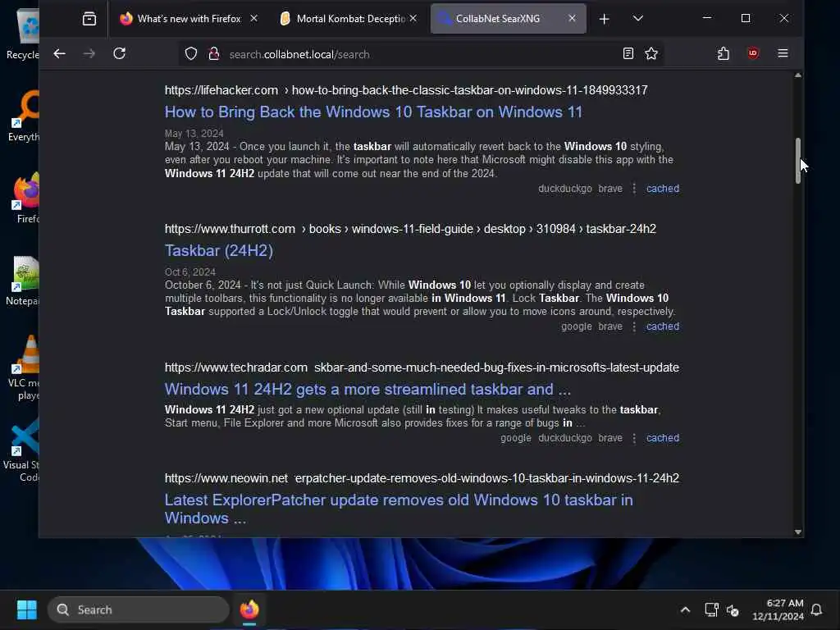Open Firefox application hamburger menu
This screenshot has width=840, height=630.
pyautogui.click(x=783, y=53)
